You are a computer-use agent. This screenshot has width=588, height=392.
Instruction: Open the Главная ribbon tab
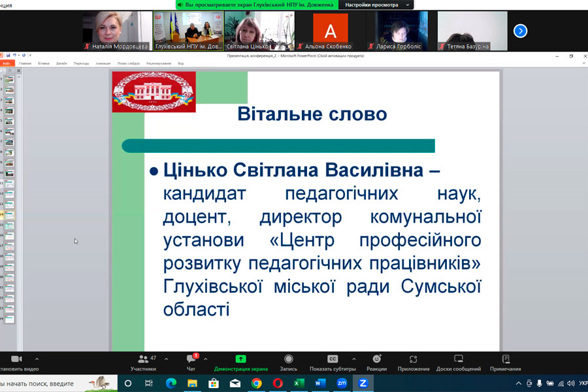pyautogui.click(x=25, y=63)
